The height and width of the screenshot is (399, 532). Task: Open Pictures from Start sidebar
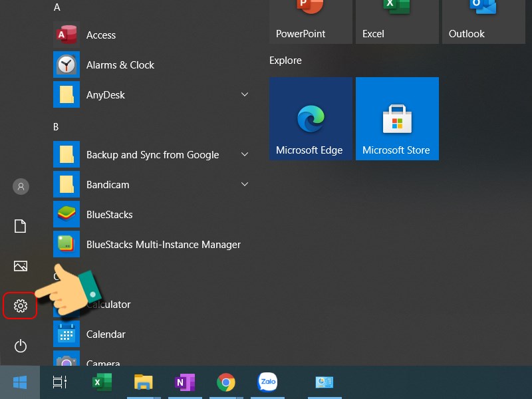pyautogui.click(x=21, y=266)
